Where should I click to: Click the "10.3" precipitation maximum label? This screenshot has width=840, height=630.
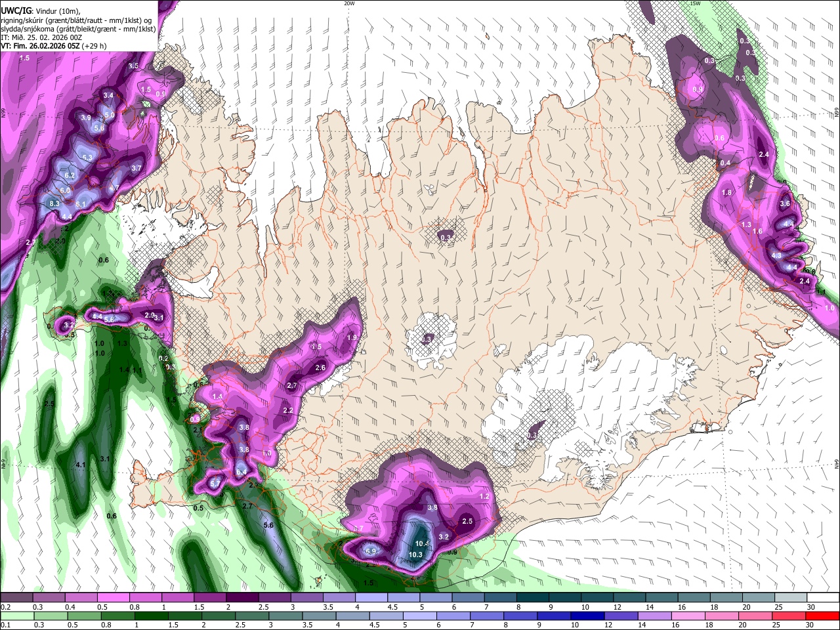pos(415,555)
